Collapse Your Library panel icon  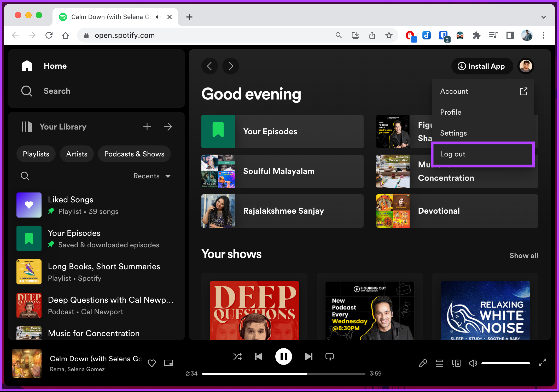pos(27,127)
